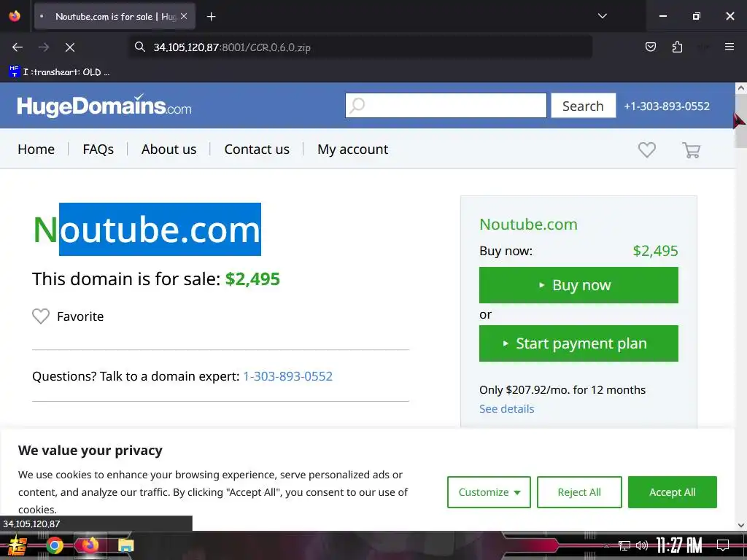Expand the list-all-tabs chevron
The height and width of the screenshot is (560, 747).
point(602,16)
